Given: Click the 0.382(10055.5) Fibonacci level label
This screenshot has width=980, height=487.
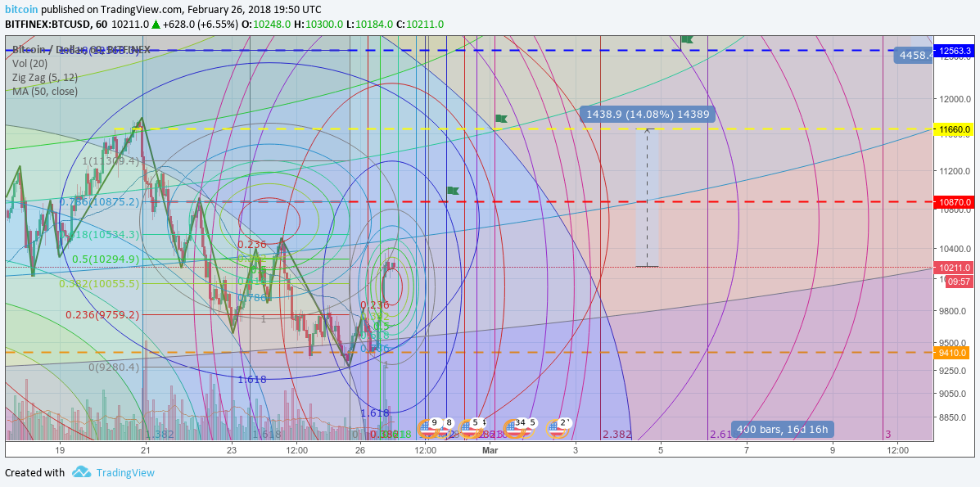Looking at the screenshot, I should pyautogui.click(x=99, y=283).
